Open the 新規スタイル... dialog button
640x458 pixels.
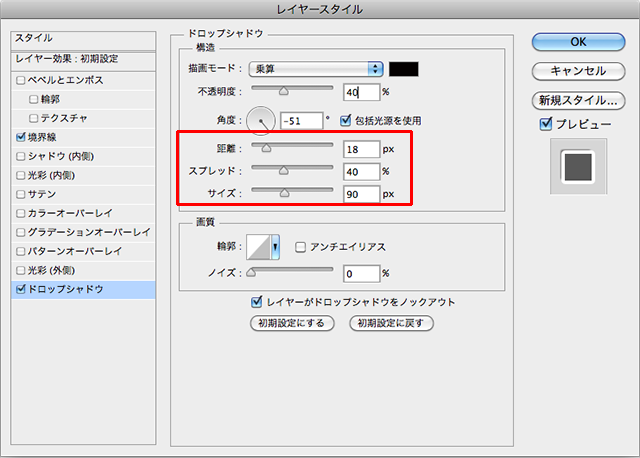pos(578,100)
